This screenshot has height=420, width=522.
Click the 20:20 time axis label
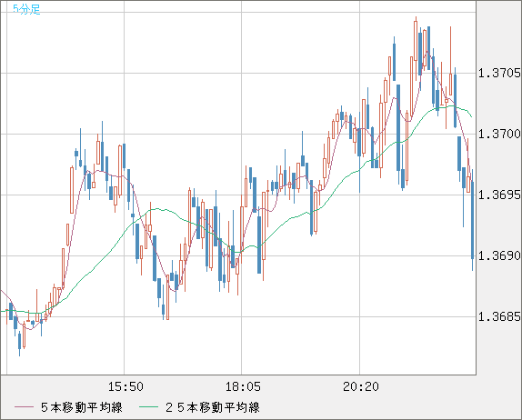tap(361, 386)
